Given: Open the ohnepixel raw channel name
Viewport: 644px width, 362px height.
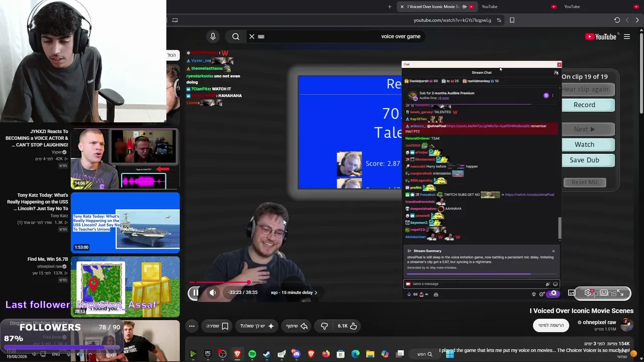Looking at the screenshot, I should 599,322.
